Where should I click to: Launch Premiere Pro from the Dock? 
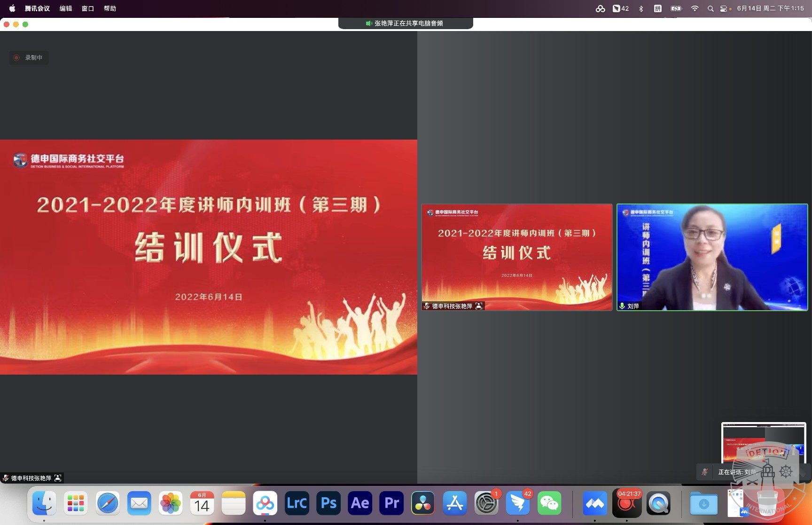pos(391,503)
